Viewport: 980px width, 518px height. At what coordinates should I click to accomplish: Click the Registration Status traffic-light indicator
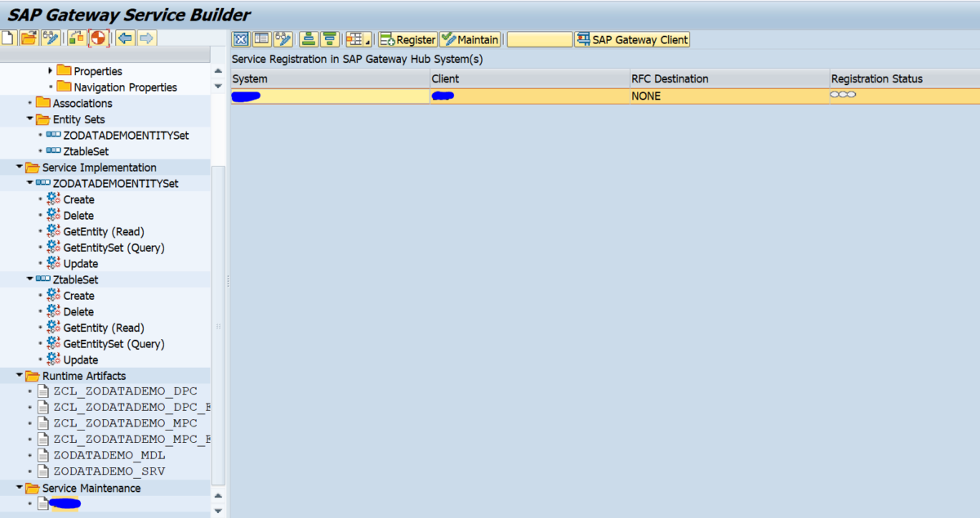tap(844, 94)
